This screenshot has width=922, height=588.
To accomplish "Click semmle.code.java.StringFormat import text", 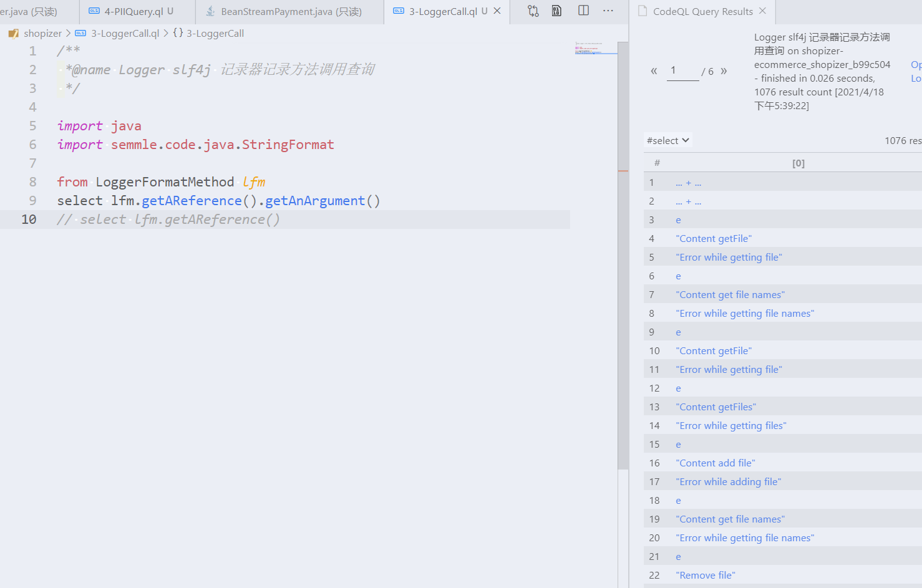I will (223, 145).
